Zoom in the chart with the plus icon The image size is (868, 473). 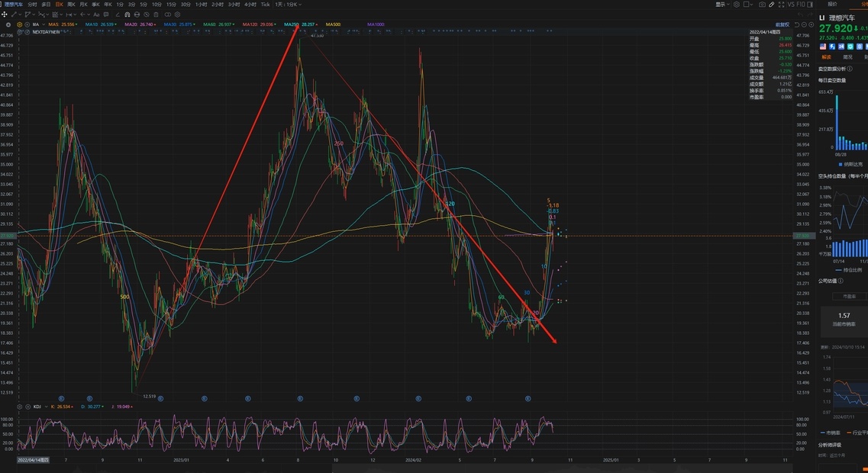(812, 24)
